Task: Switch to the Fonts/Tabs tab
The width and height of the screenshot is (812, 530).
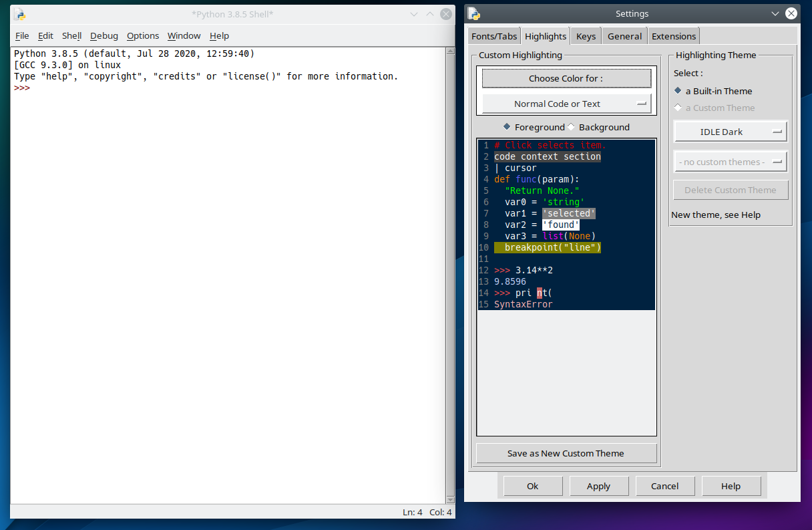Action: pos(494,36)
